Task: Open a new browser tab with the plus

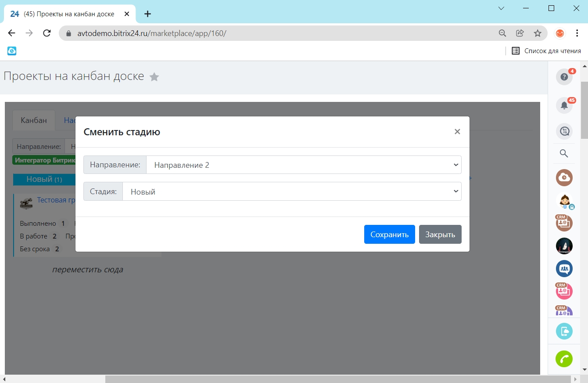Action: tap(147, 14)
